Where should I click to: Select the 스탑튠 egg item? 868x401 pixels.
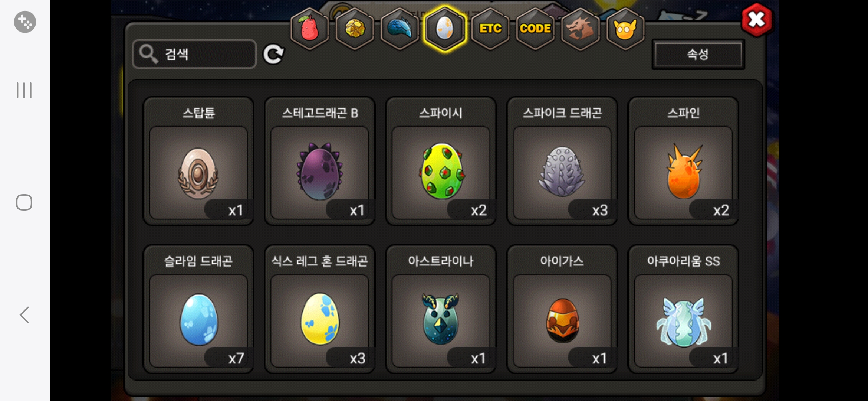point(198,161)
